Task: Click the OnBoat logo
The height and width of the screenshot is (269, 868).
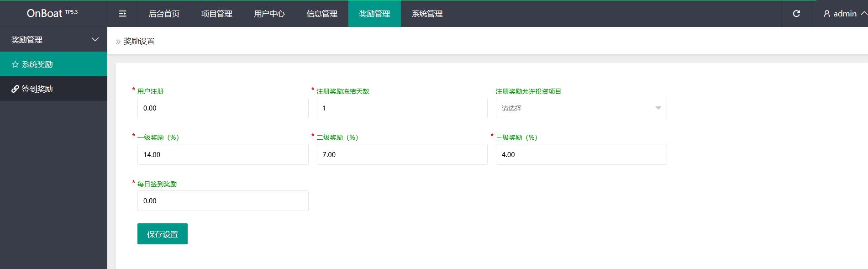Action: pos(52,13)
